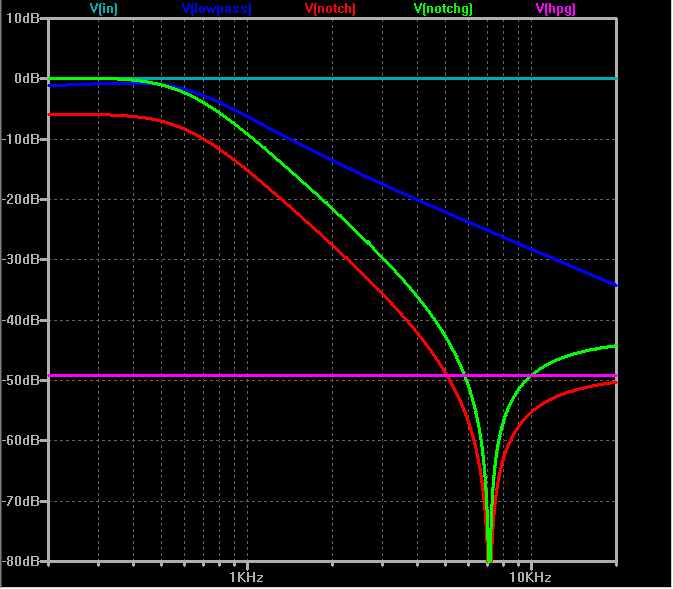674x589 pixels.
Task: Click the 10KHz frequency axis label
Action: point(530,577)
